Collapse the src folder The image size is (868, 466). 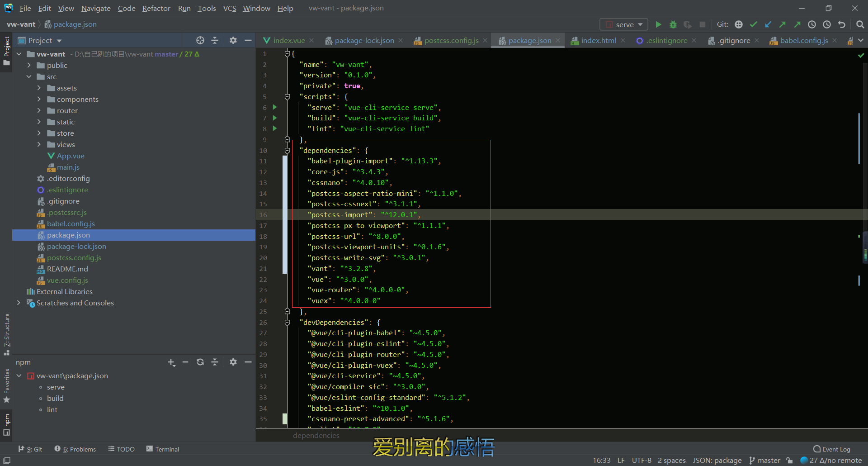[x=29, y=76]
